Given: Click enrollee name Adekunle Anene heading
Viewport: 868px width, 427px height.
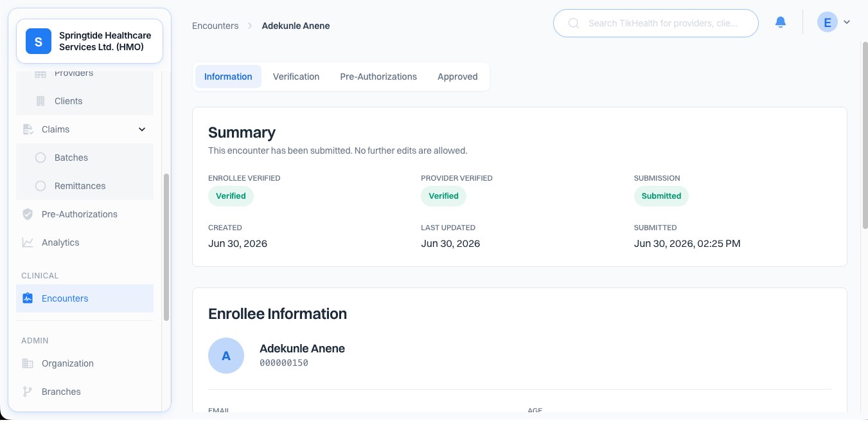Looking at the screenshot, I should click(302, 349).
